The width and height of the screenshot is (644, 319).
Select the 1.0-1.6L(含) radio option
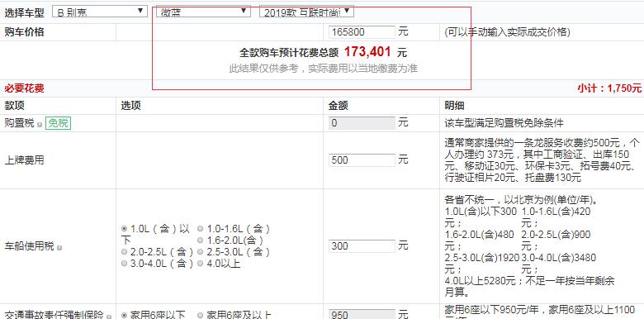(200, 229)
